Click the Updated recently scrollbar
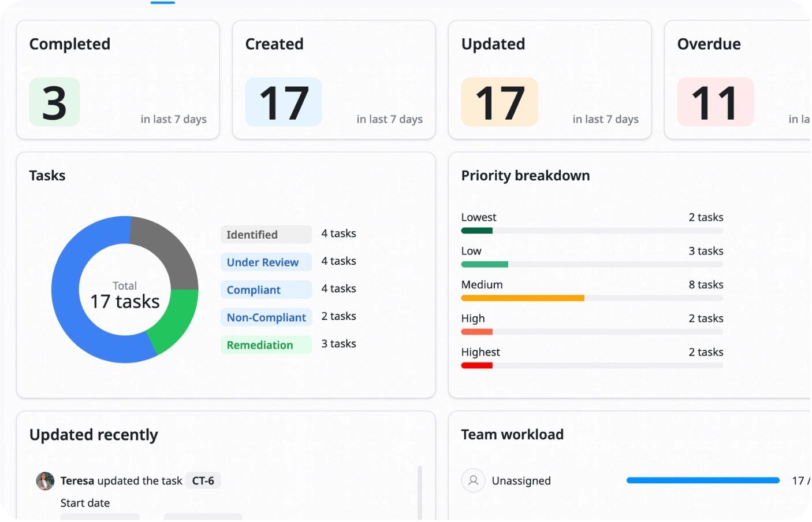This screenshot has height=522, width=812. pyautogui.click(x=420, y=492)
